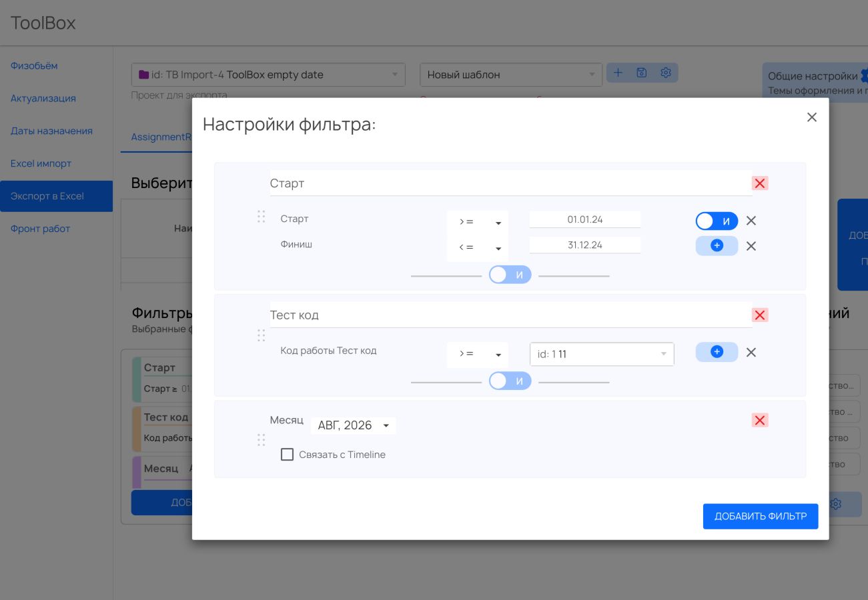Edit the 01.01.24 date field
The image size is (868, 600).
pyautogui.click(x=585, y=219)
